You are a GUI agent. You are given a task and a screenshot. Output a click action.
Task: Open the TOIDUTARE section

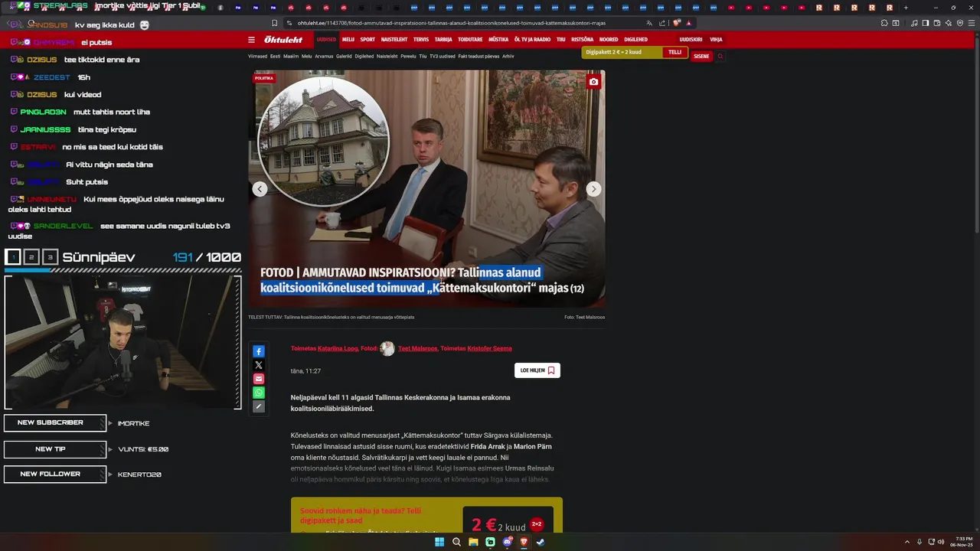click(470, 39)
